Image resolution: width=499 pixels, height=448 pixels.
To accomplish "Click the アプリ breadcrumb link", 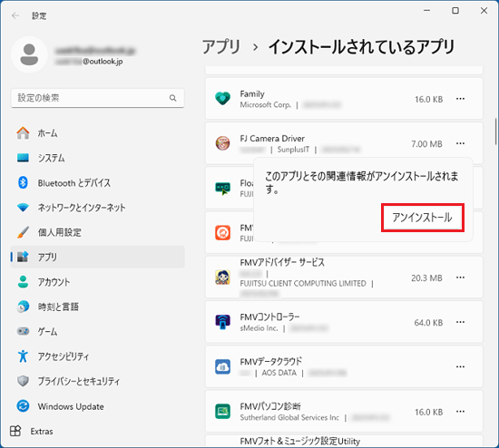I will 221,47.
